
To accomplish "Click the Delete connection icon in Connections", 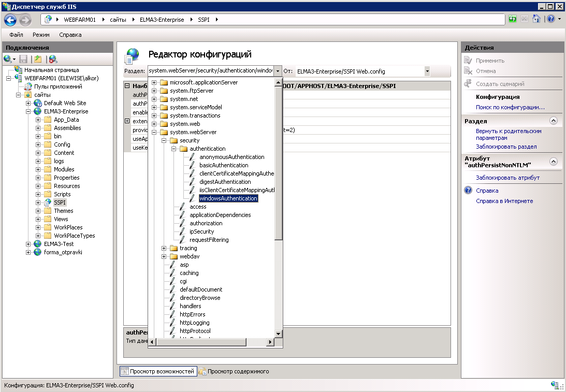I will click(53, 59).
